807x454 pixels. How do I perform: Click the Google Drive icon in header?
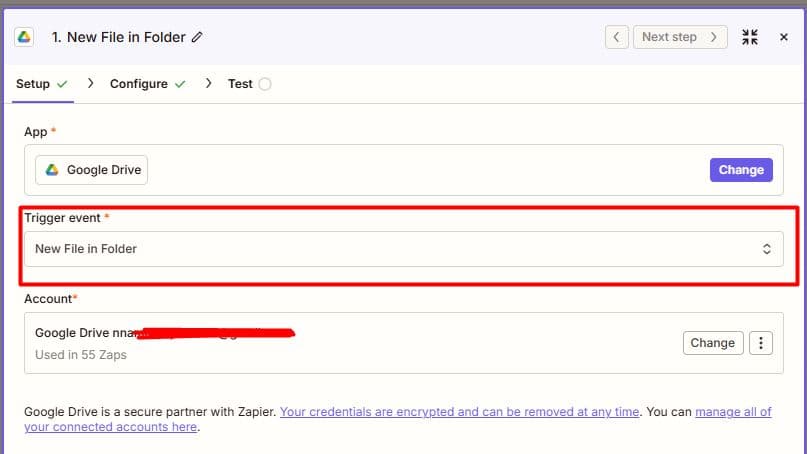(24, 37)
